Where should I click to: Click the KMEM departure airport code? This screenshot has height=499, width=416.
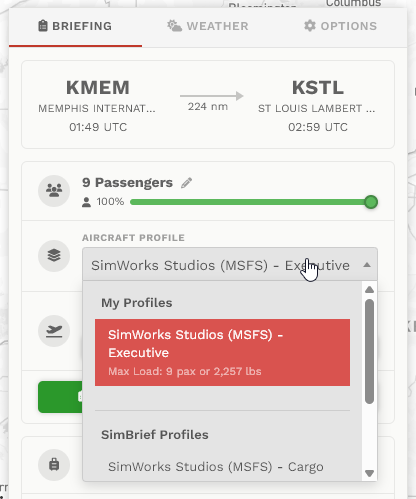pos(98,88)
